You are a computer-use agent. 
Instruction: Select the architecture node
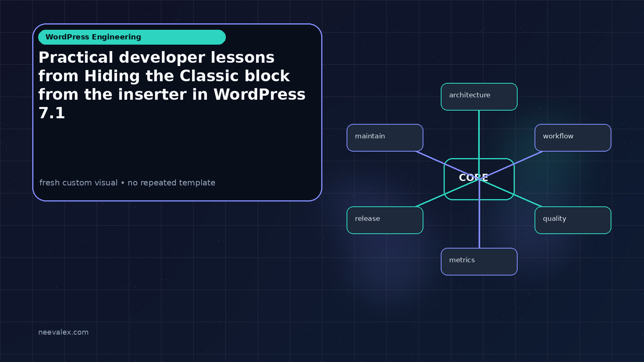[x=479, y=97]
